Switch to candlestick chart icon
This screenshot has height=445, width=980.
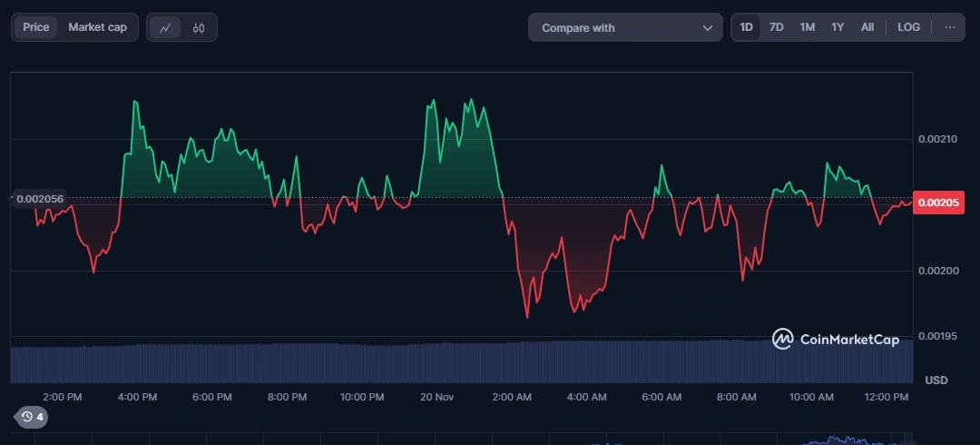(199, 27)
